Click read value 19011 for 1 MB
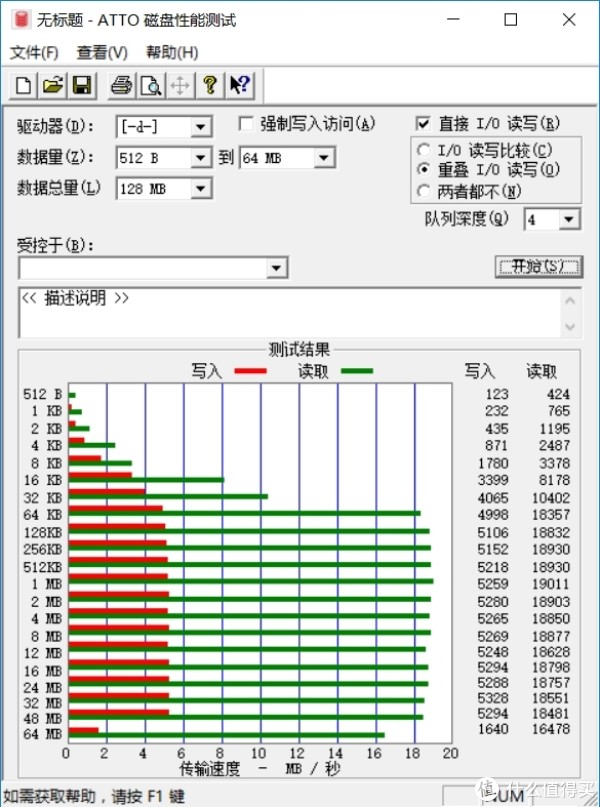The image size is (600, 807). 551,584
